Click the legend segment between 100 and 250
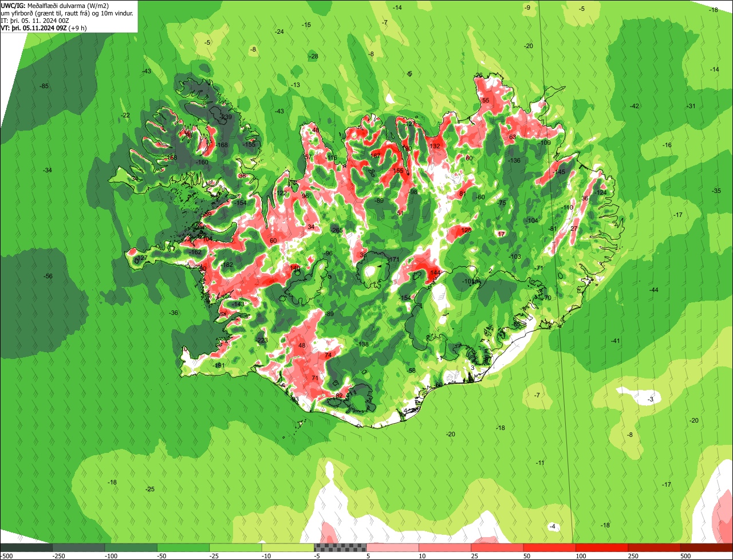Image resolution: width=733 pixels, height=560 pixels. click(x=602, y=547)
